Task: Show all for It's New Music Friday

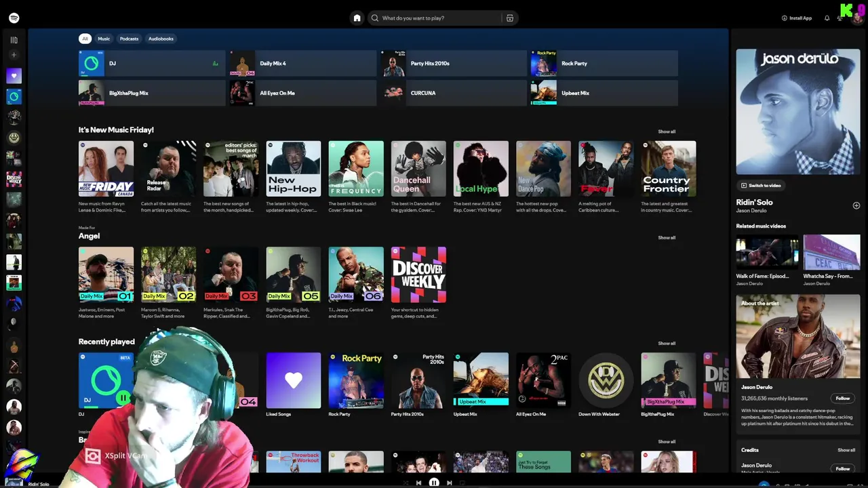Action: [667, 131]
